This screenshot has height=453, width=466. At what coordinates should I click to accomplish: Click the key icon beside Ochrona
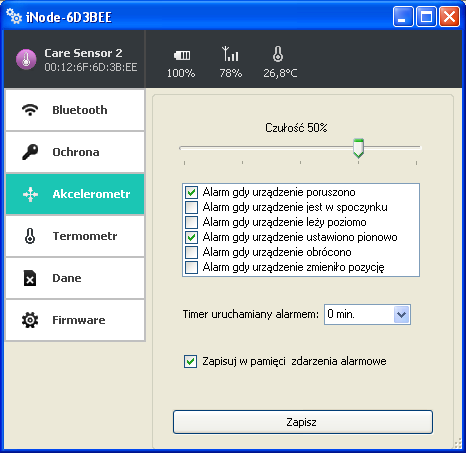[x=30, y=152]
